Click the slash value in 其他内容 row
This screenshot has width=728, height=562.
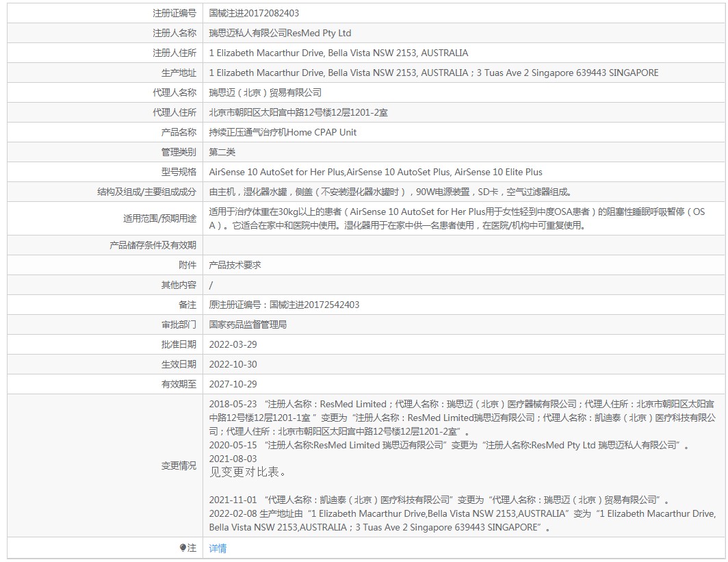pyautogui.click(x=211, y=285)
